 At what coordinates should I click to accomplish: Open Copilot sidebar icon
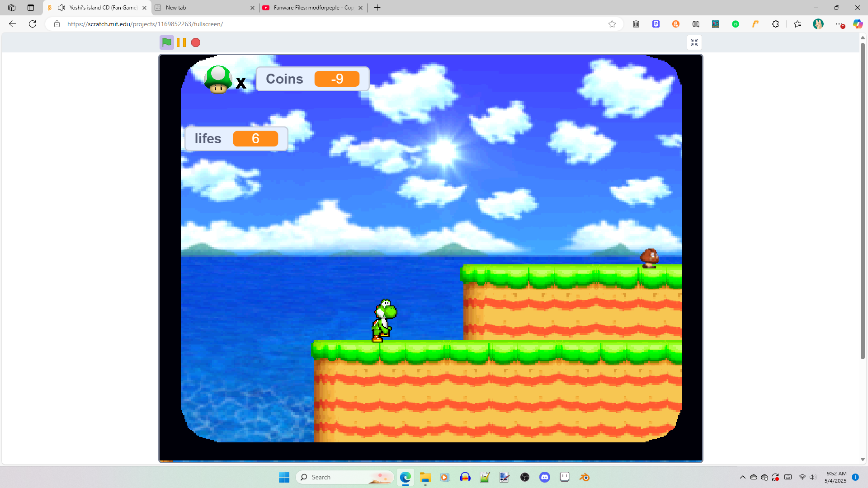pos(858,24)
